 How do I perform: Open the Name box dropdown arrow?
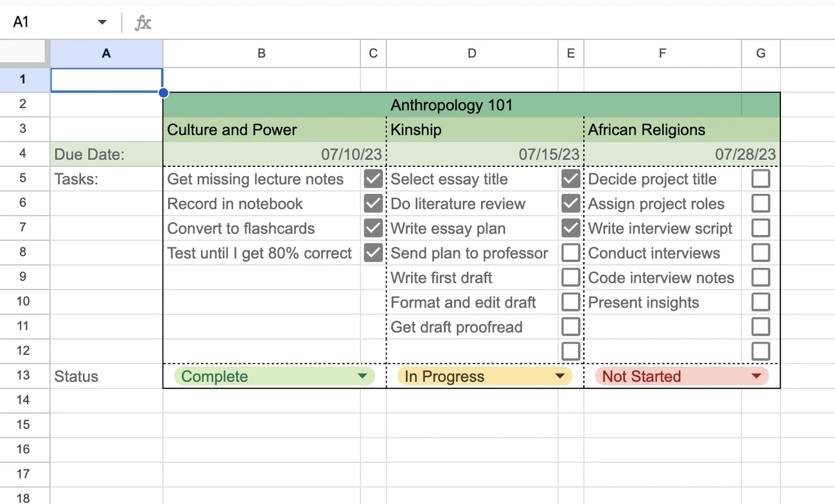coord(102,22)
